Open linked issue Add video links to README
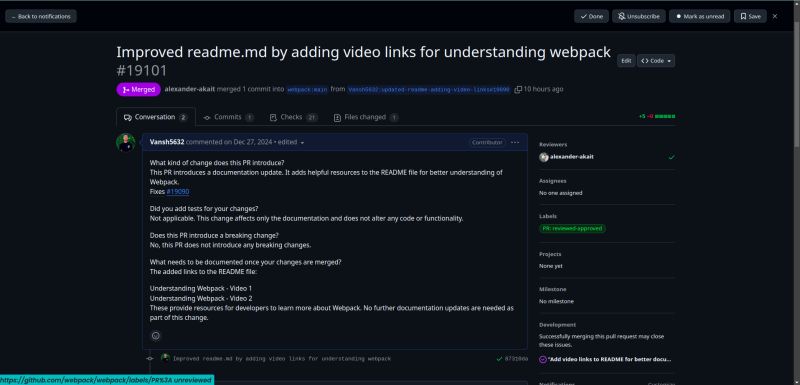Image resolution: width=800 pixels, height=385 pixels. tap(610, 360)
